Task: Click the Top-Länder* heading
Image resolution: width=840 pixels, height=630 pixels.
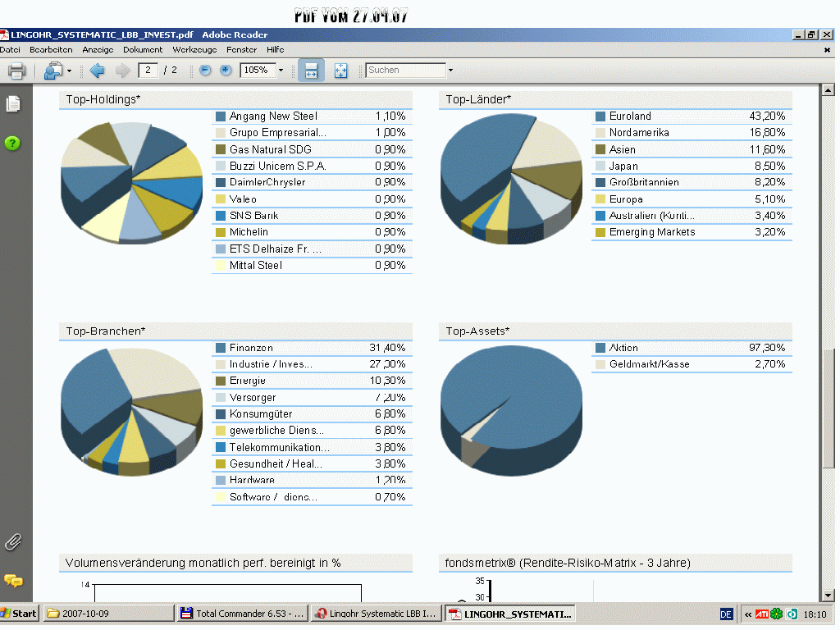Action: click(x=478, y=99)
